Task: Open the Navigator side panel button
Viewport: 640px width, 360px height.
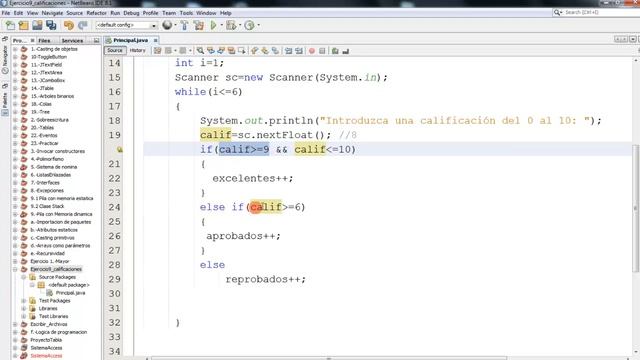Action: click(x=5, y=59)
